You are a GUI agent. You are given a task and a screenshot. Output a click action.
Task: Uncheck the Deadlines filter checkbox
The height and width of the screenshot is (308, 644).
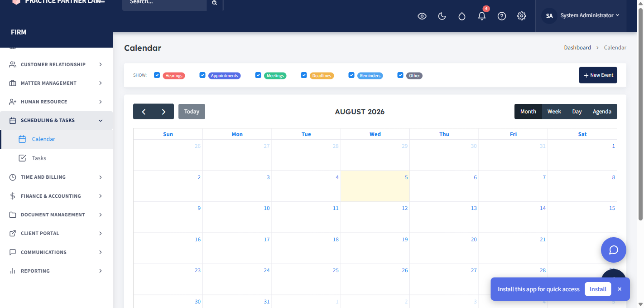click(x=304, y=75)
